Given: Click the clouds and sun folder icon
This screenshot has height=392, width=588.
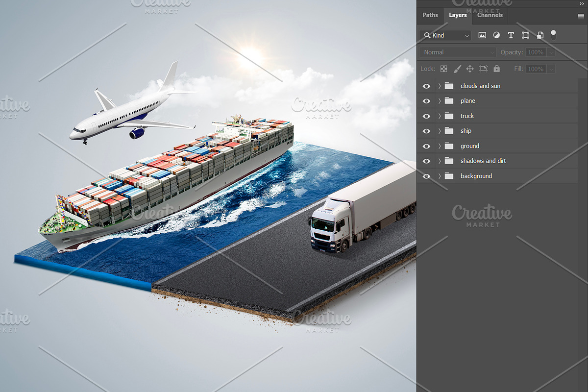Looking at the screenshot, I should coord(449,86).
